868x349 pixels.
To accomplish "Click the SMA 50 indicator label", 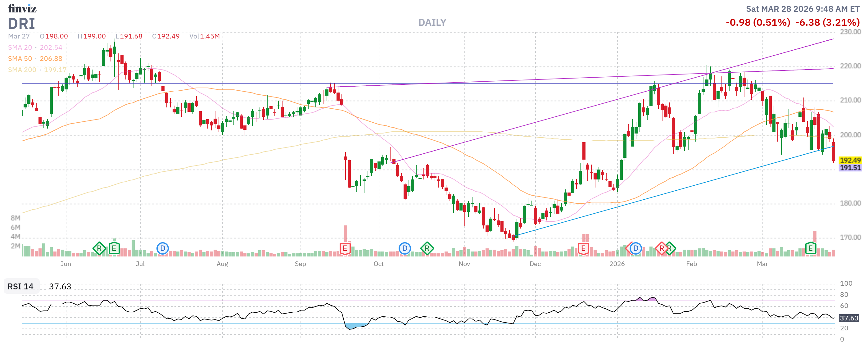I will tap(20, 59).
